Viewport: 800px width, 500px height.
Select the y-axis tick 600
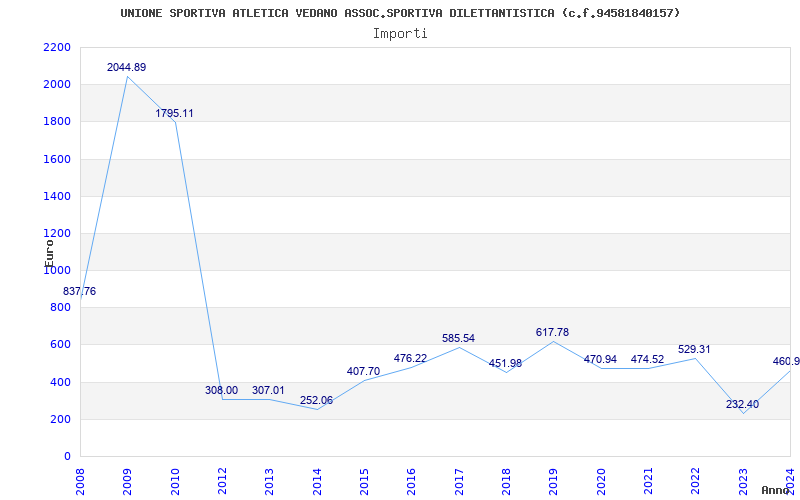pos(61,345)
